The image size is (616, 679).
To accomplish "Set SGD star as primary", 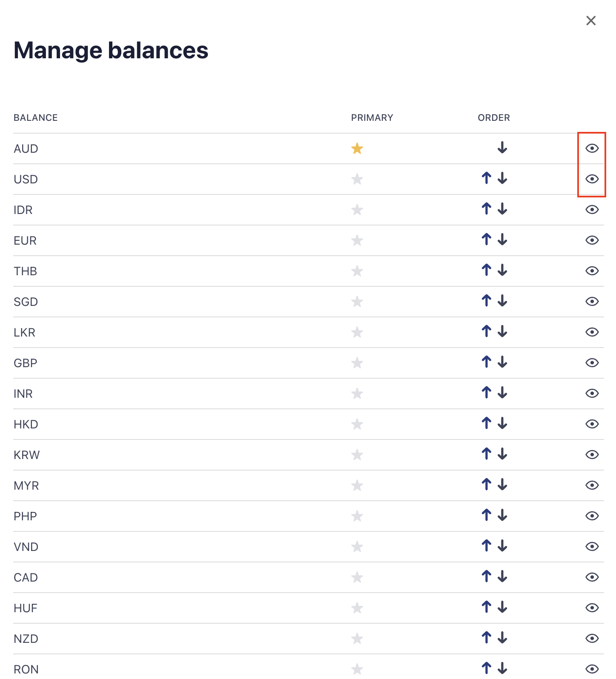I will click(357, 302).
